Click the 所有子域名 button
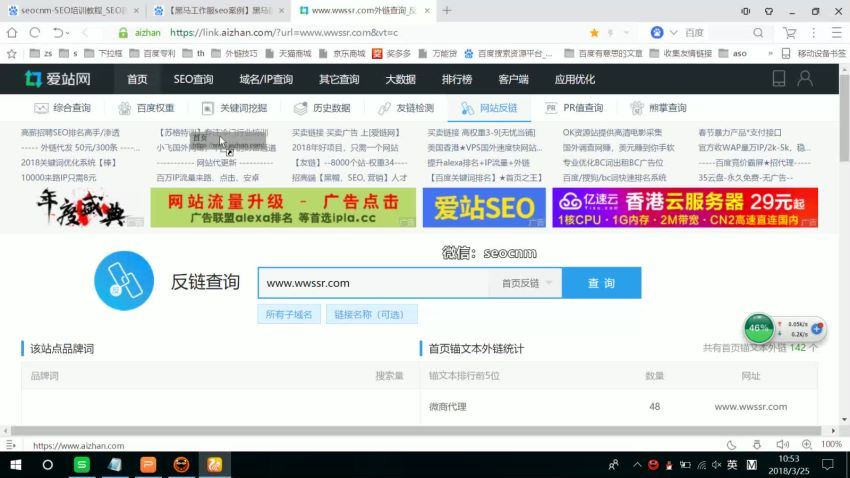The image size is (850, 478). pos(289,314)
